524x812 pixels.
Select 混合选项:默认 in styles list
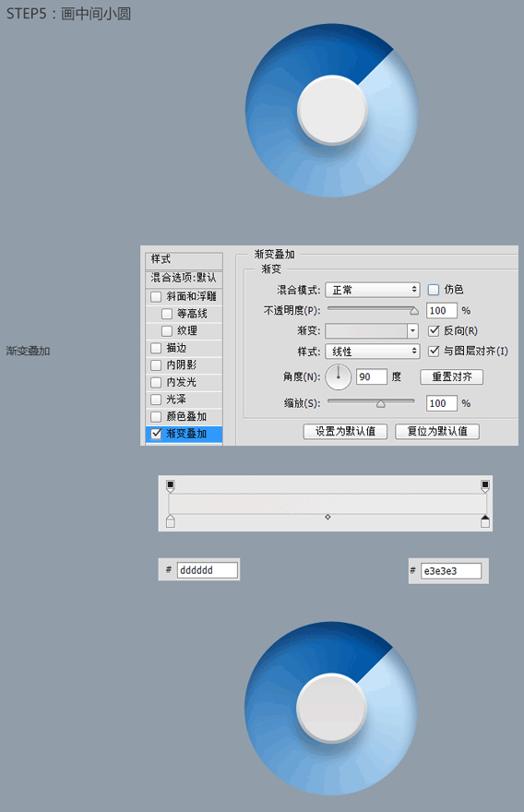[x=184, y=278]
